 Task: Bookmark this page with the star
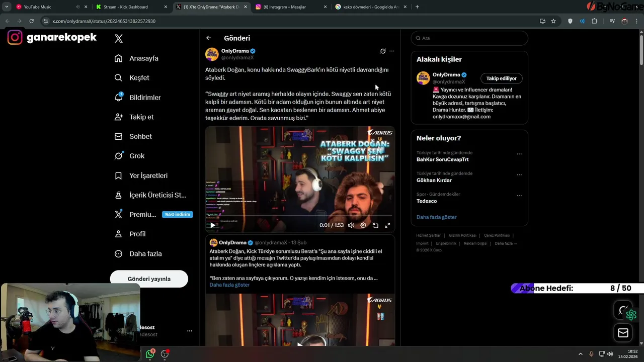click(x=553, y=21)
